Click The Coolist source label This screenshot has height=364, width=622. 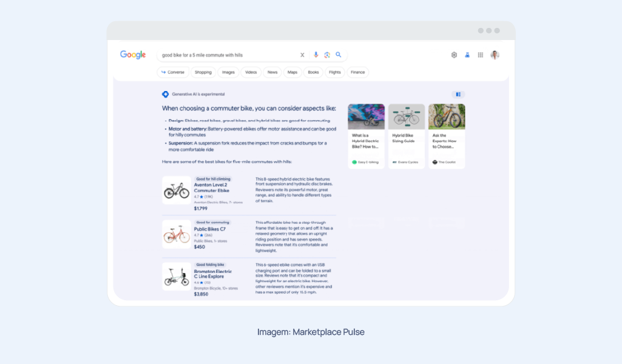point(444,162)
